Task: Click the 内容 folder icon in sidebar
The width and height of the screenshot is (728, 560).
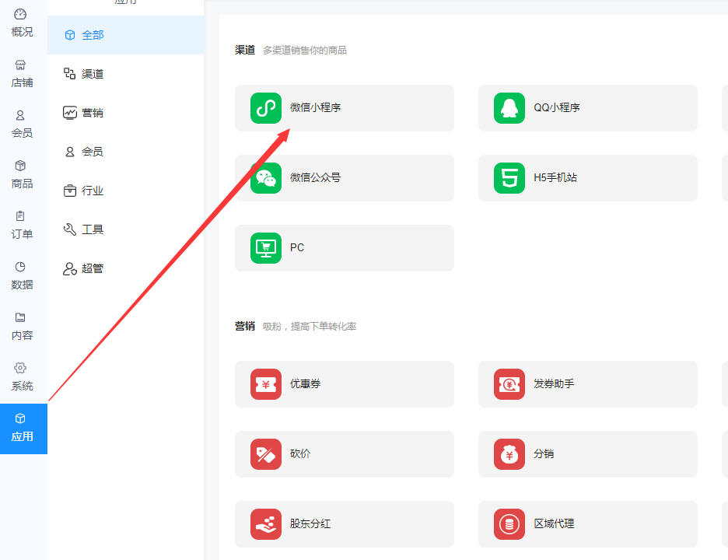Action: pyautogui.click(x=20, y=317)
